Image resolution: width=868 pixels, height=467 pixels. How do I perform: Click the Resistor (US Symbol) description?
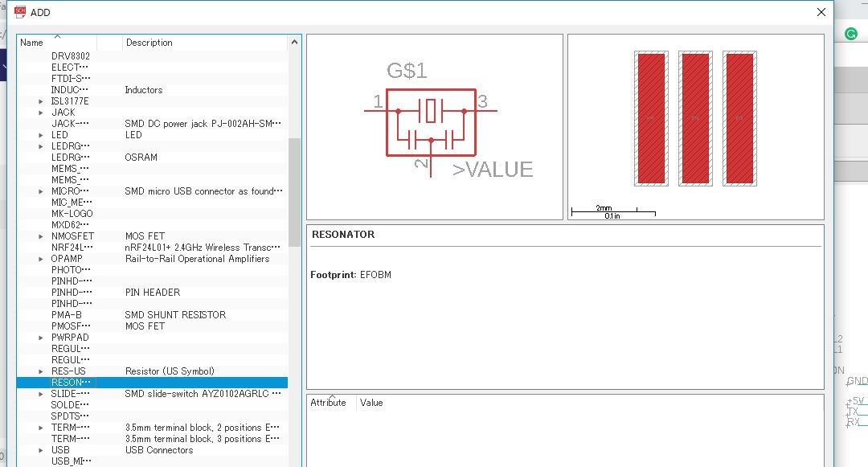(170, 371)
